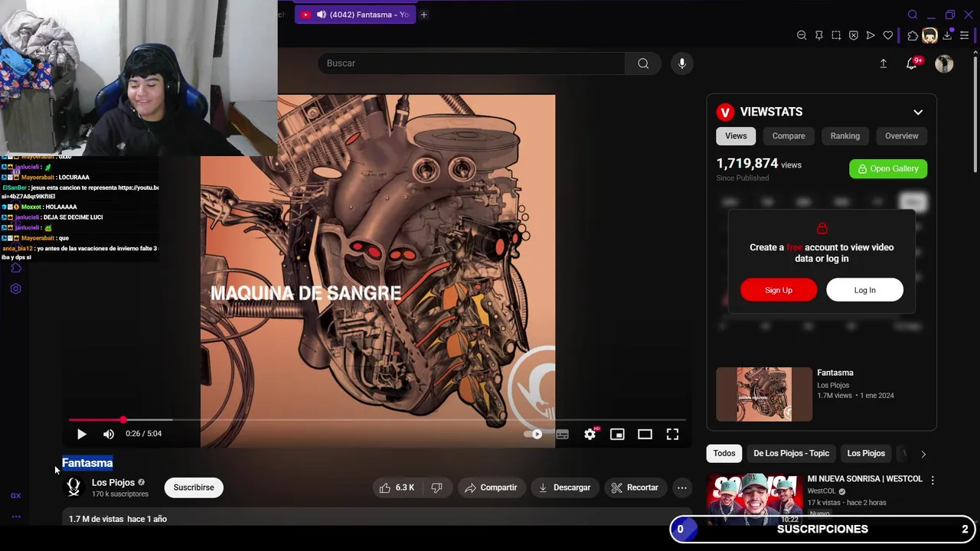Select the Los Piojos filter chip

(866, 453)
